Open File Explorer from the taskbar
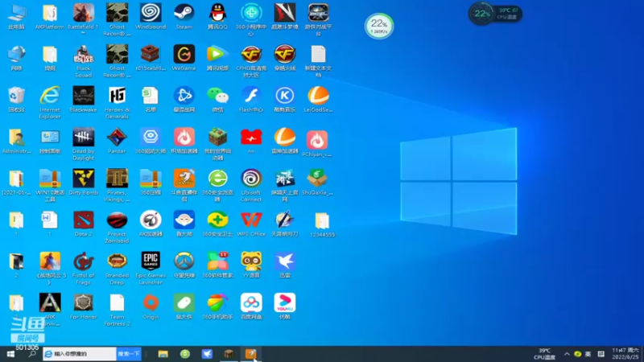 click(163, 354)
